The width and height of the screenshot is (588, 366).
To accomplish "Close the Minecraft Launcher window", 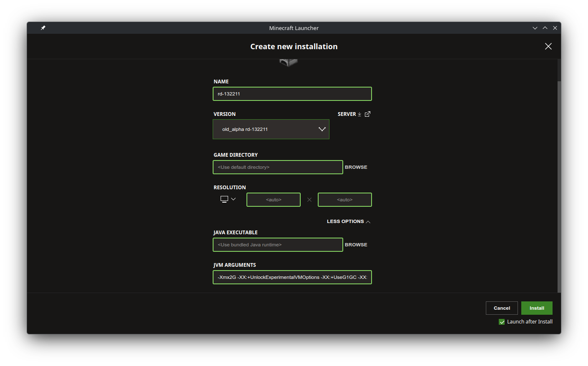I will 555,28.
